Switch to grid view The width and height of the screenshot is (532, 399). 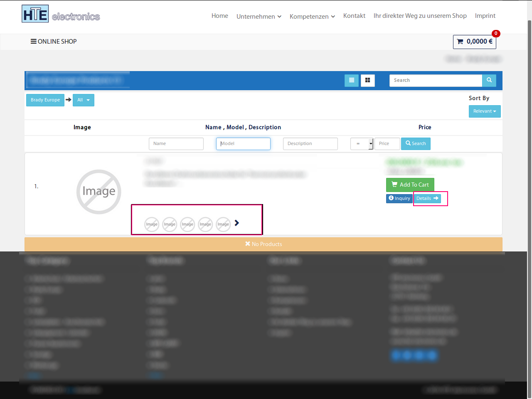point(368,80)
